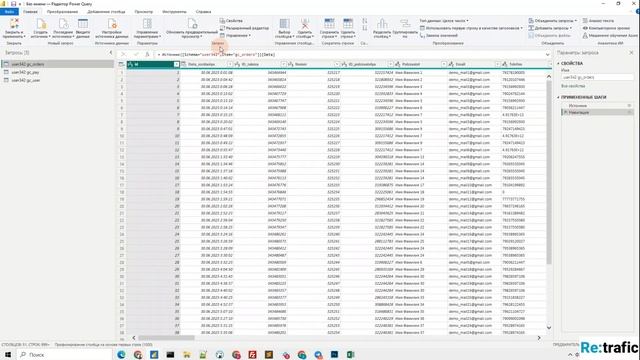Open the Manage (Управление) dropdown in ribbon

(236, 36)
